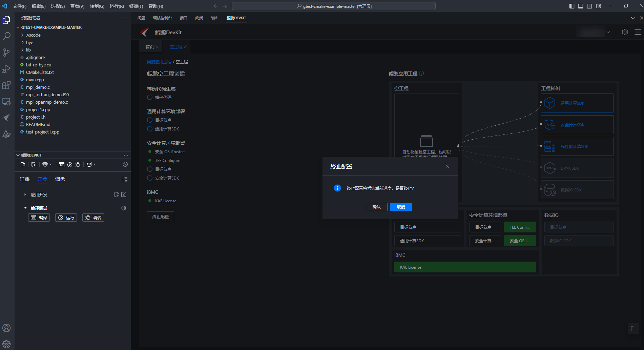Select the 安全计算SDK radio option
This screenshot has width=644, height=350.
tap(150, 178)
